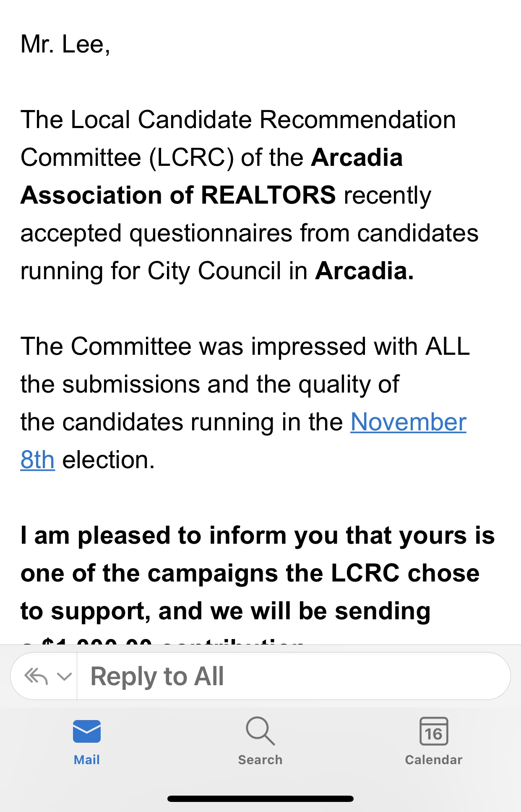This screenshot has height=812, width=521.
Task: Tap the home indicator bar
Action: click(260, 799)
